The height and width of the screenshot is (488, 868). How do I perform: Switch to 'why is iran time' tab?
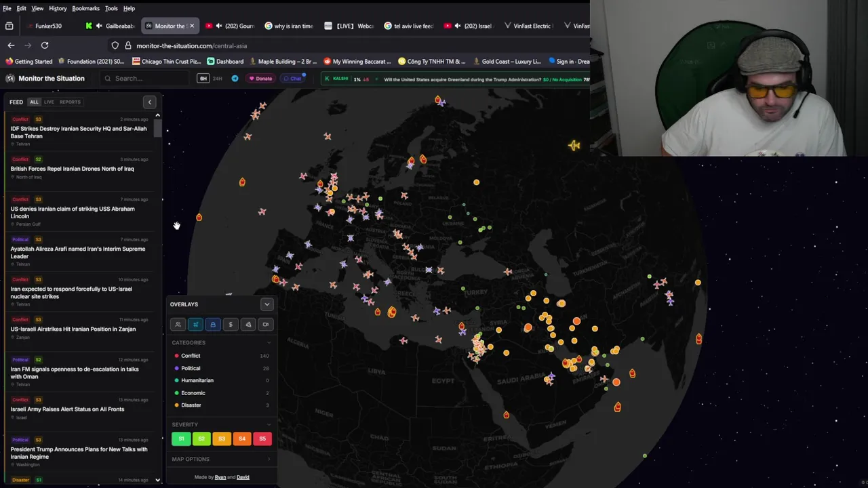pos(290,26)
